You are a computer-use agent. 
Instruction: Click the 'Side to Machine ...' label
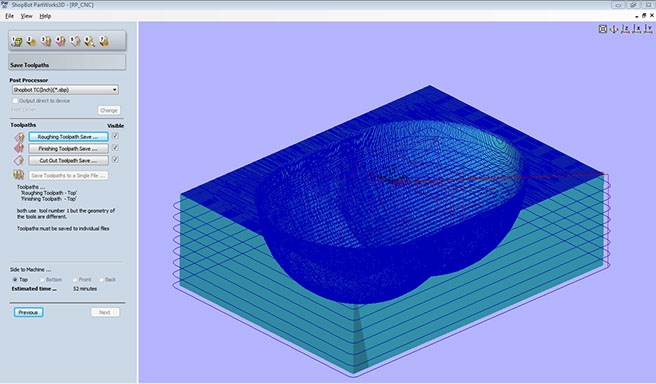point(31,270)
